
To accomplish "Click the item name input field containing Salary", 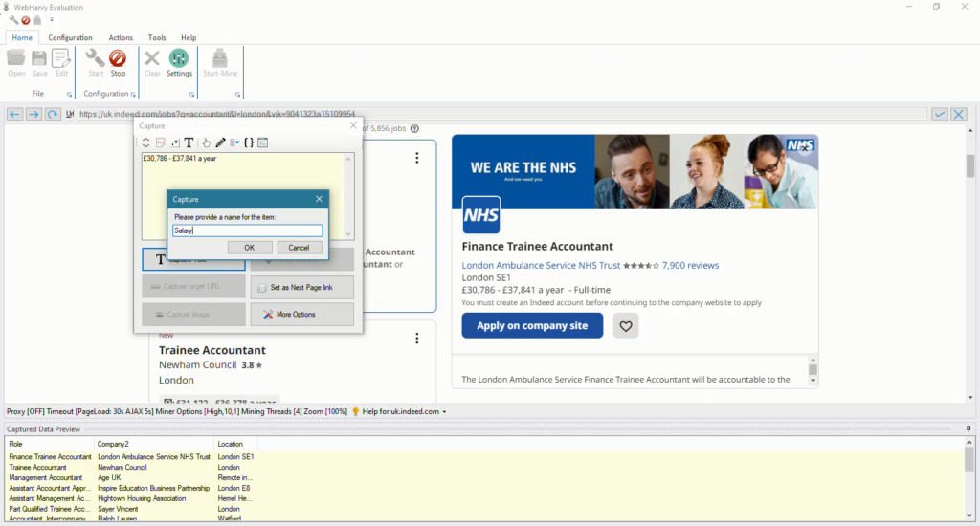I will (247, 230).
